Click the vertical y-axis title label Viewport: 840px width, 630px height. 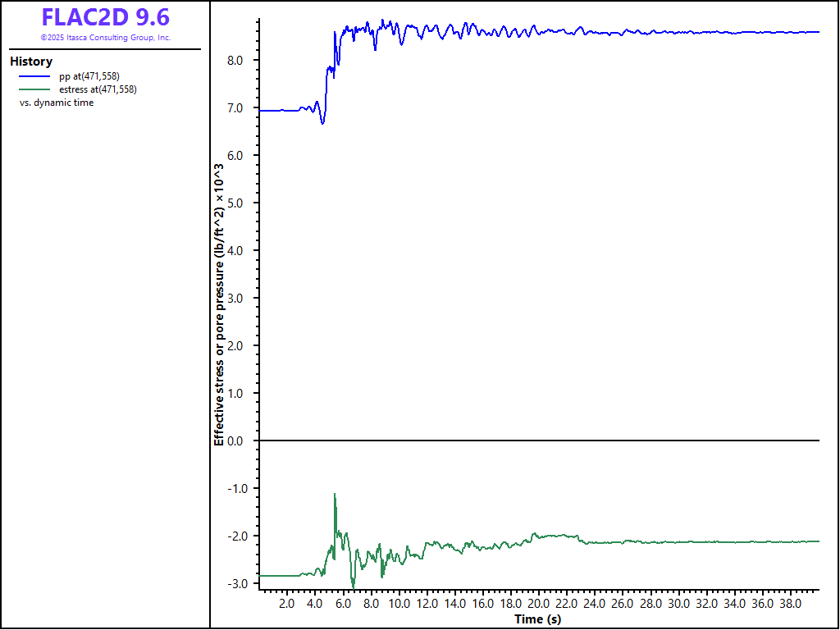[219, 304]
